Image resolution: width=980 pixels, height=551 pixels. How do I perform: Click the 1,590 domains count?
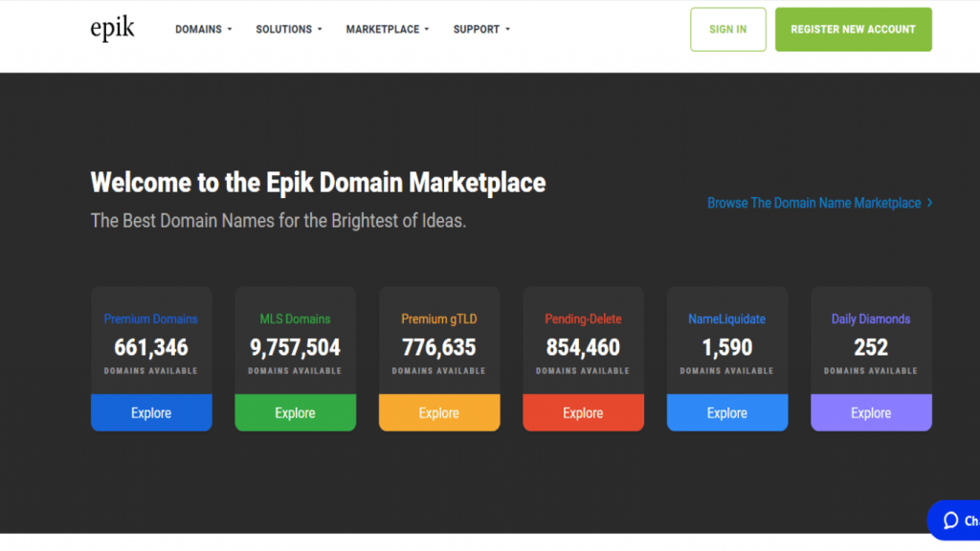727,347
